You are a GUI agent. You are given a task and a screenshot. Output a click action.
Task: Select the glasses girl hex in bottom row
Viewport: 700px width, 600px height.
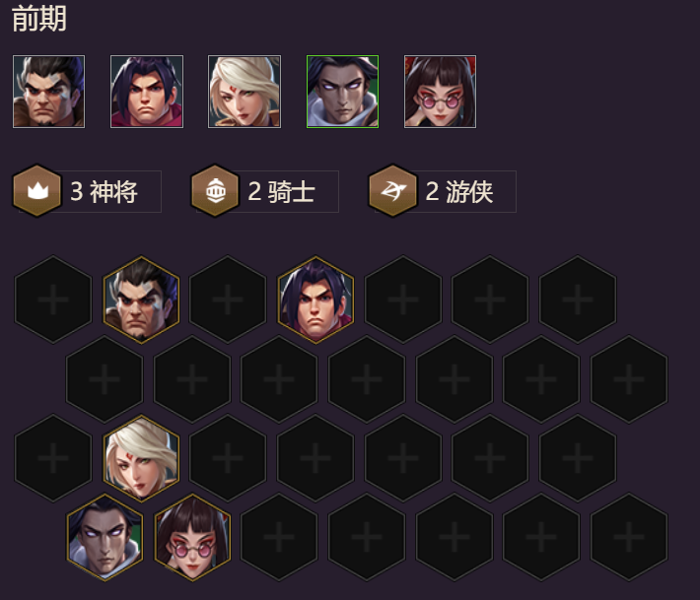coord(192,537)
